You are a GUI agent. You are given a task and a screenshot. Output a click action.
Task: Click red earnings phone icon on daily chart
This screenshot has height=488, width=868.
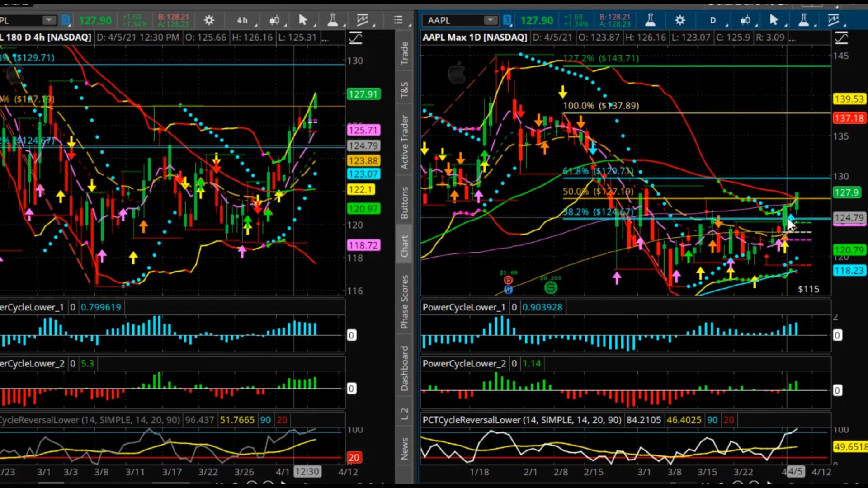508,281
